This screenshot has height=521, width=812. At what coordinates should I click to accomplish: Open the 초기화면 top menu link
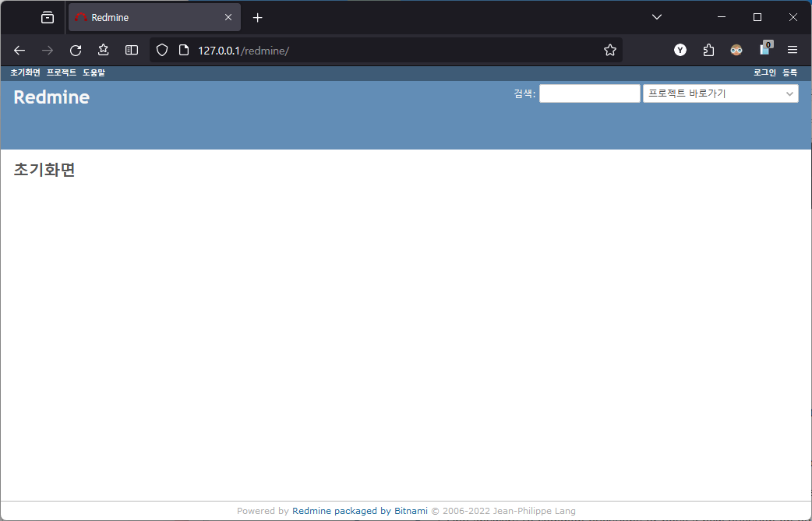point(25,73)
